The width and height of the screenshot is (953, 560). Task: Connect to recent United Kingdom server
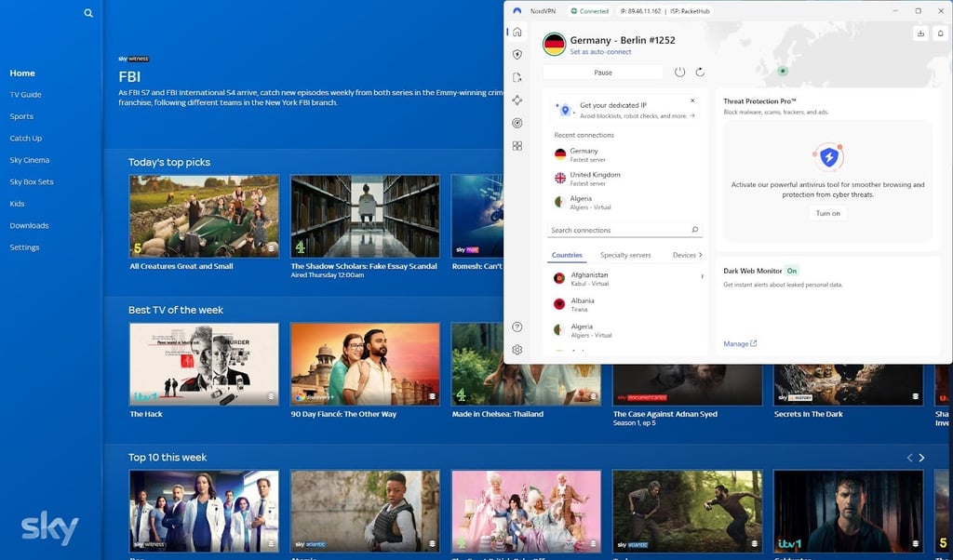tap(624, 179)
